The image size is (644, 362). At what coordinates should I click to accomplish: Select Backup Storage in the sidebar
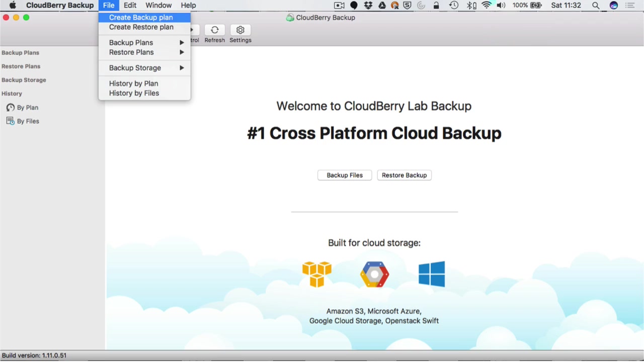[24, 80]
